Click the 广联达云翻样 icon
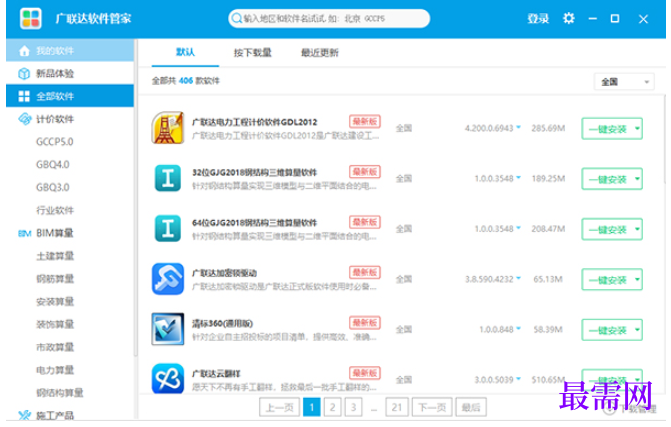The image size is (671, 427). click(x=168, y=379)
